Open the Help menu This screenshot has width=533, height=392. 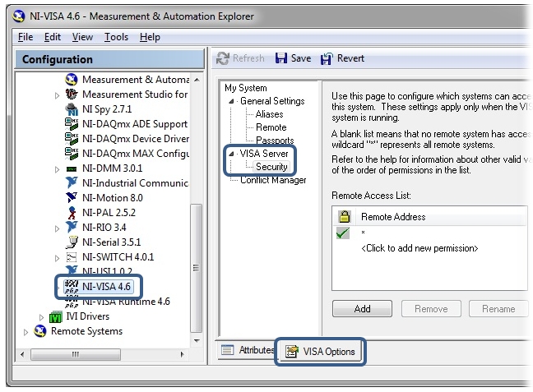pyautogui.click(x=150, y=37)
